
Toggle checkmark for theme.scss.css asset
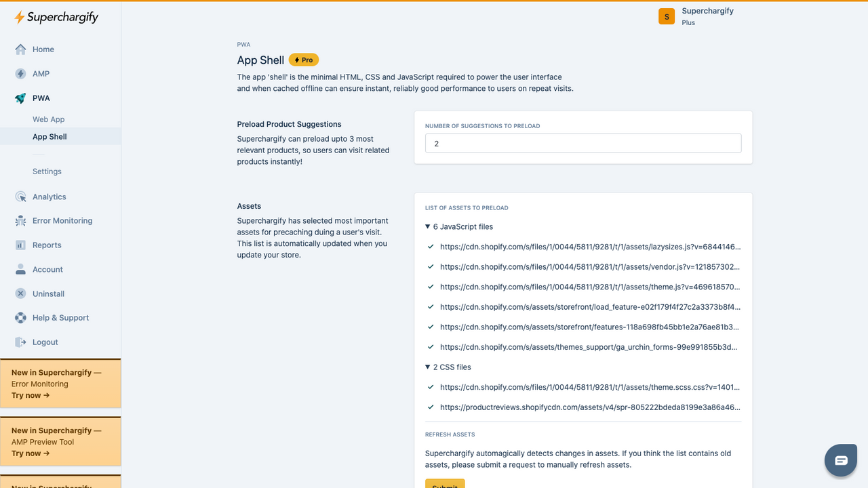(x=431, y=387)
